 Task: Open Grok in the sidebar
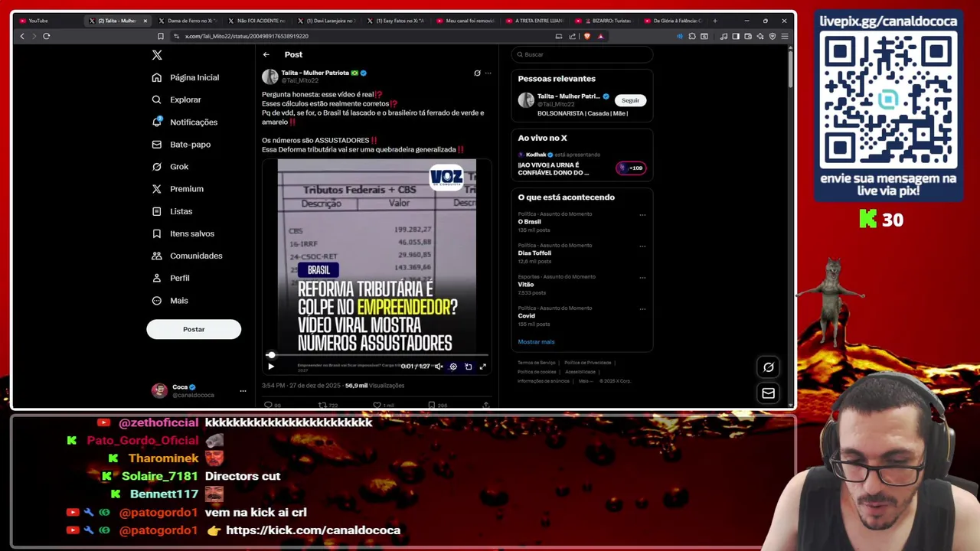point(170,166)
